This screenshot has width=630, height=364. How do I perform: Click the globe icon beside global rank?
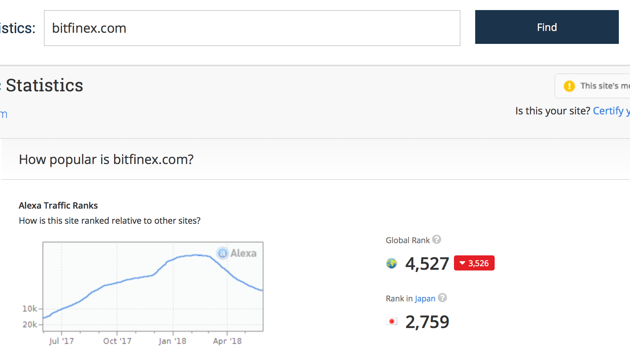392,263
